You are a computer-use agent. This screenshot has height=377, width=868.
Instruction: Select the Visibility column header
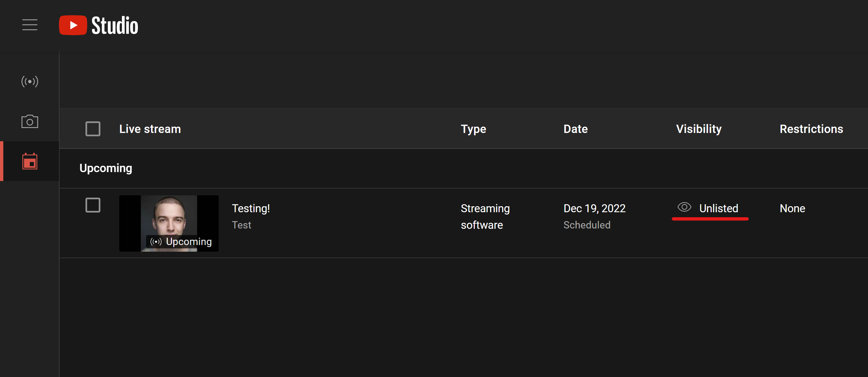(x=698, y=129)
